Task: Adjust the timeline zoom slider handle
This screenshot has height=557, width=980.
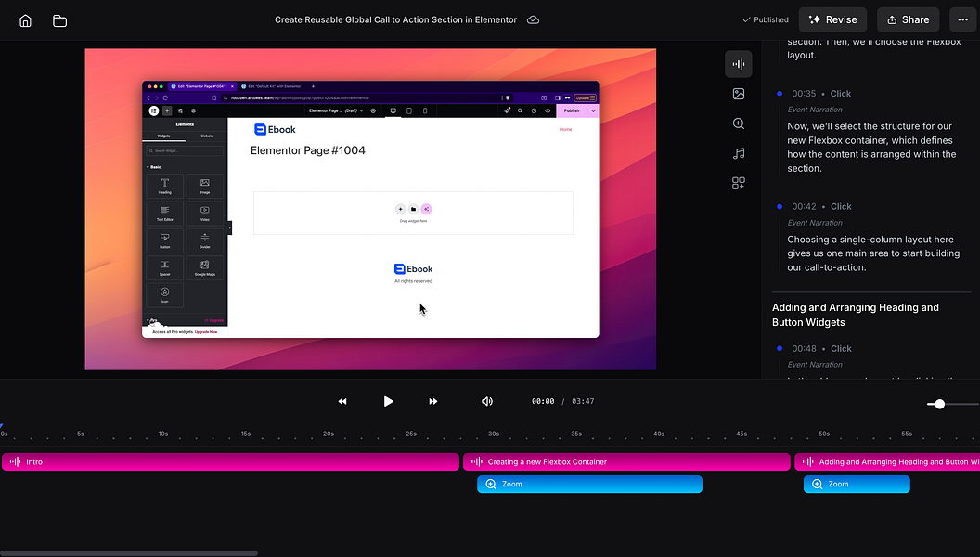Action: click(939, 405)
